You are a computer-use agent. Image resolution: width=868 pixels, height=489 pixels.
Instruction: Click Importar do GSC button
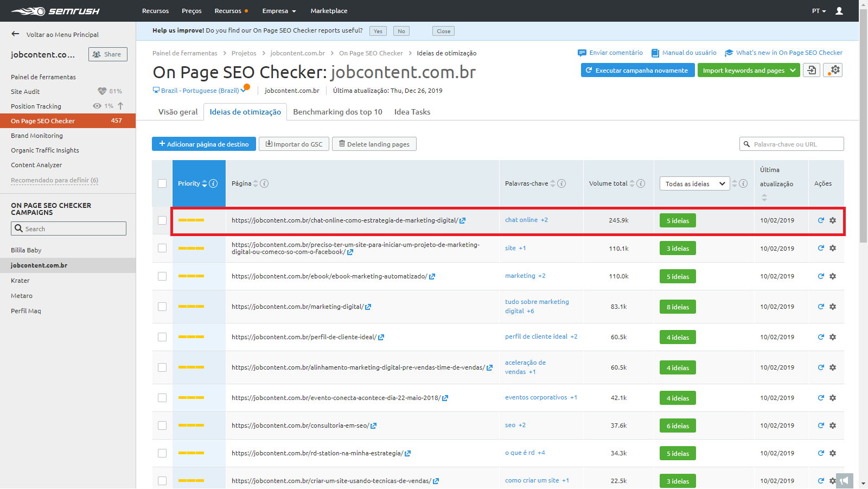click(x=294, y=144)
